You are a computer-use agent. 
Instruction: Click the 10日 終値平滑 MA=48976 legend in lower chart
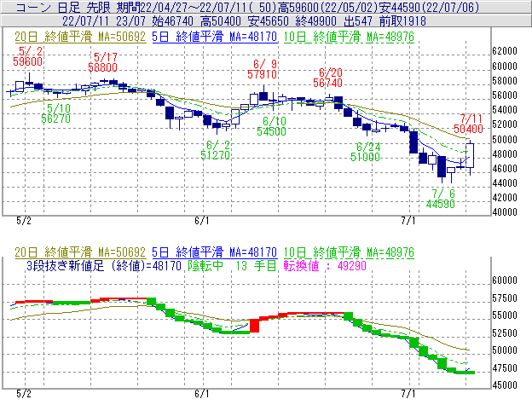point(349,252)
